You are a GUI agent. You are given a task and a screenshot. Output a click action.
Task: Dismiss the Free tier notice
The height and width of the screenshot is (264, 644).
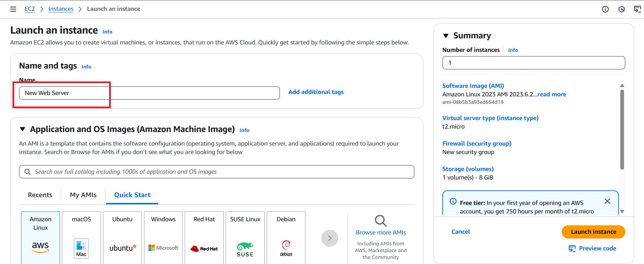(x=607, y=201)
